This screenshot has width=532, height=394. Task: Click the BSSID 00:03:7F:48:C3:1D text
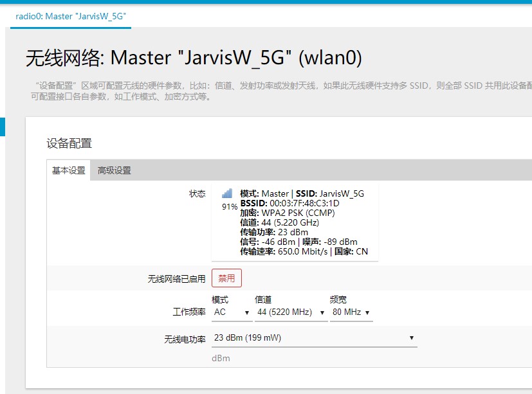(x=289, y=204)
